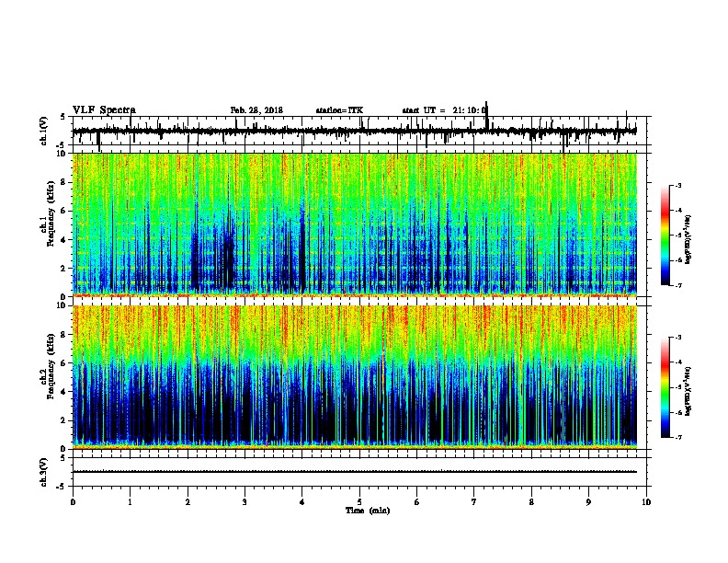This screenshot has width=728, height=563.
Task: Click tick label "1" on the Time axis
Action: (130, 502)
